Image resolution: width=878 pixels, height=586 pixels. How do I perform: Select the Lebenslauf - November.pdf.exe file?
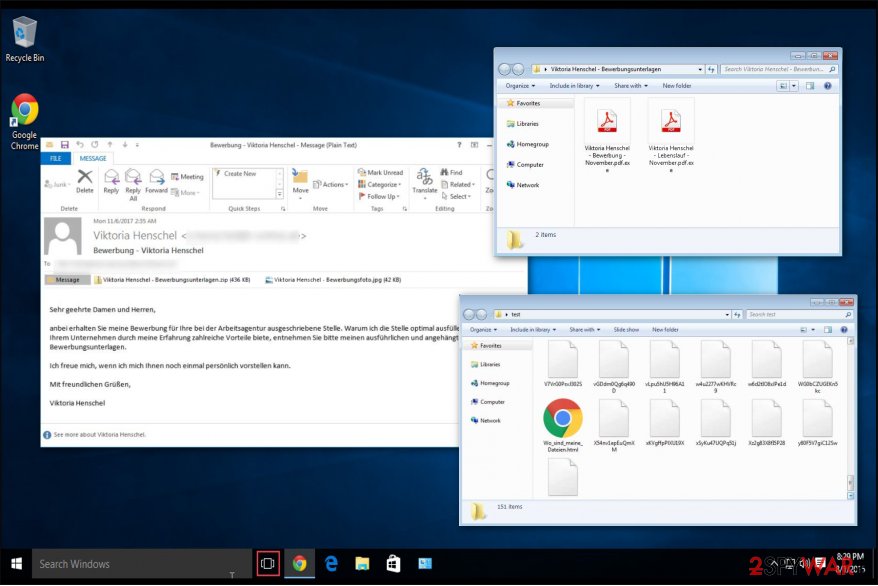[671, 134]
